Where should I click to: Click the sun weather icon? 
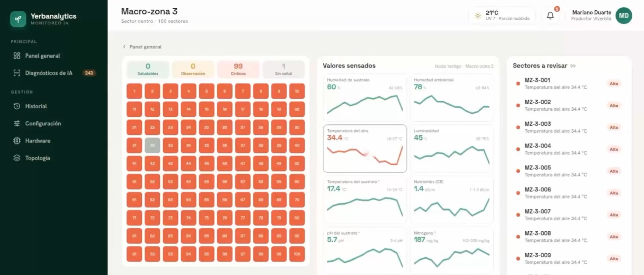point(478,15)
